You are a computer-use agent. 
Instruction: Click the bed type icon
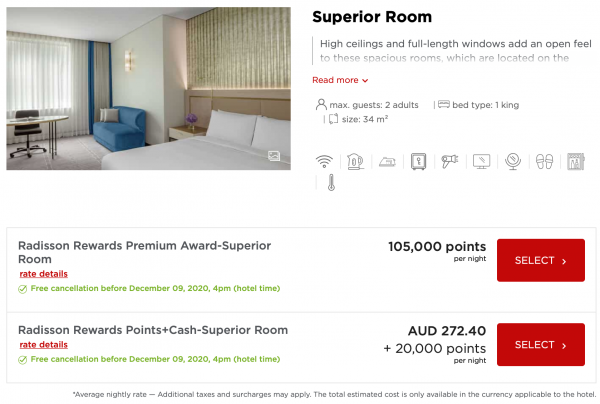[441, 104]
